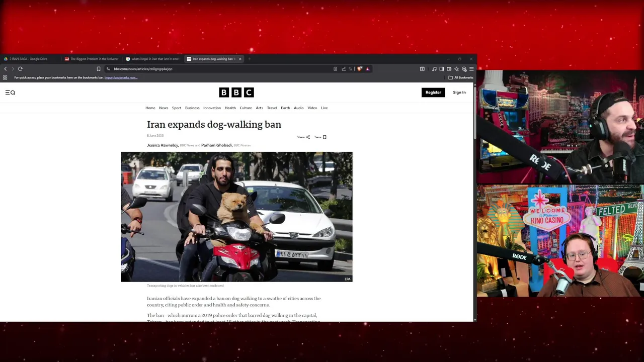Click the BBC logo

pos(236,93)
